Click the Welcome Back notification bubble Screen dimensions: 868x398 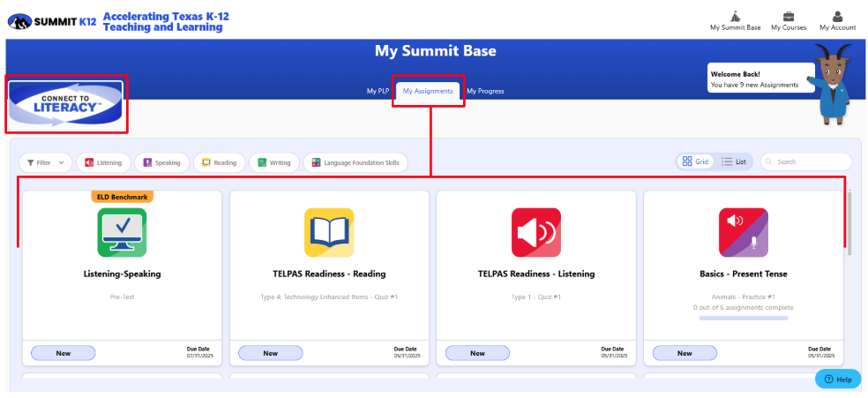point(760,79)
